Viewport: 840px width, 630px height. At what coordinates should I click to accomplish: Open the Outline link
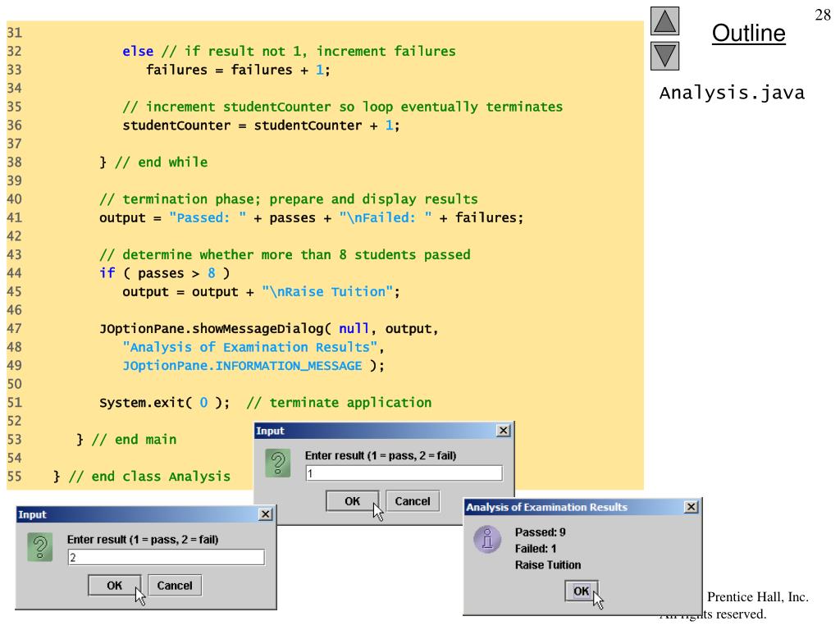pos(747,34)
